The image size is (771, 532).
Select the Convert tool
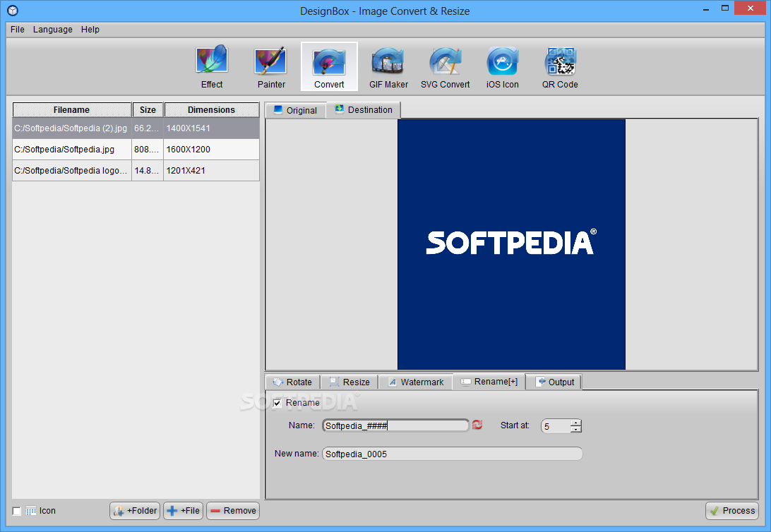tap(329, 67)
